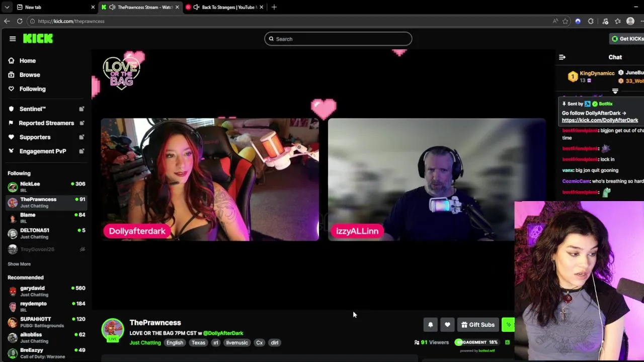Screen dimensions: 644x362
Task: Open the botted.wtf link
Action: (487, 351)
